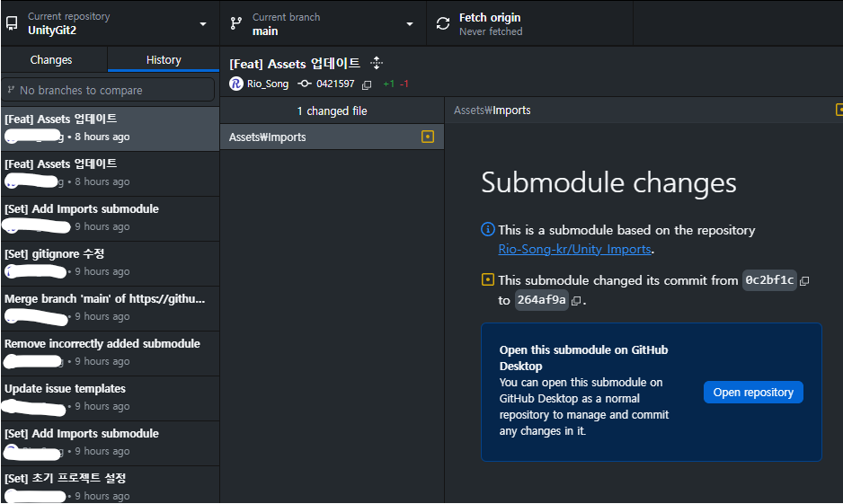The height and width of the screenshot is (504, 843).
Task: Click Fetch origin button
Action: coord(529,23)
